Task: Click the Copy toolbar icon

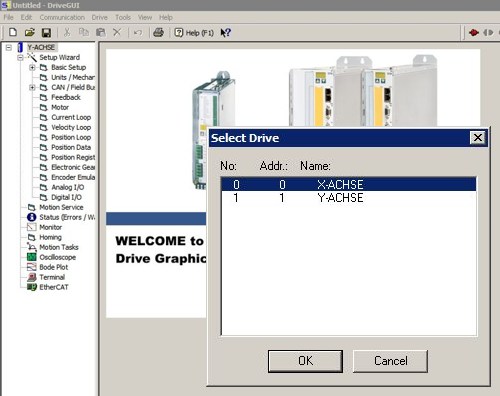Action: pyautogui.click(x=83, y=32)
